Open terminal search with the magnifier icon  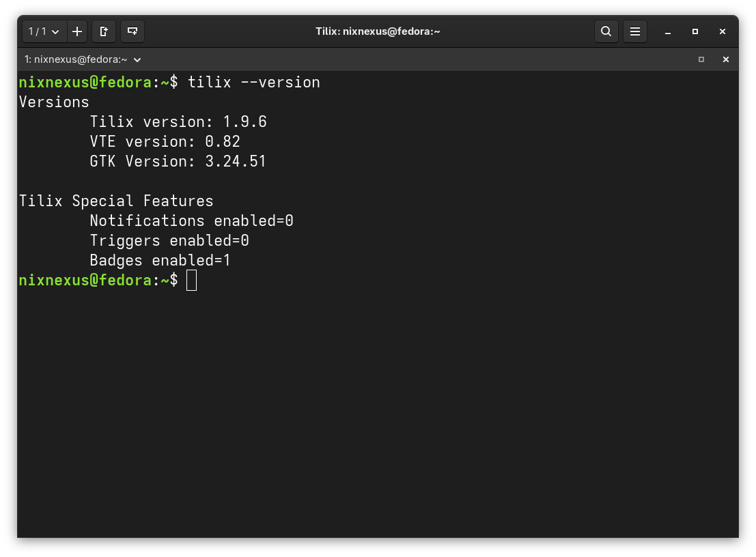[606, 31]
